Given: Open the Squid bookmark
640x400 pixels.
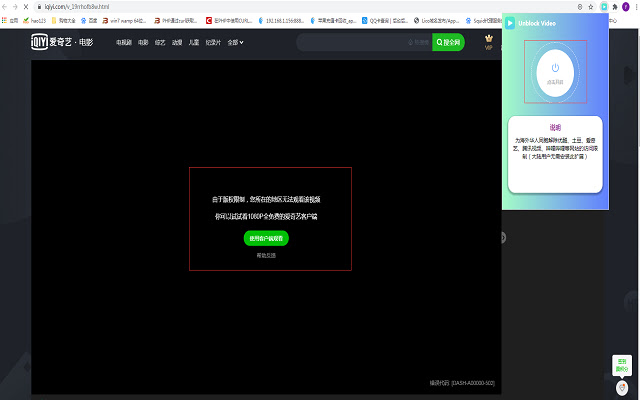Looking at the screenshot, I should pos(484,20).
